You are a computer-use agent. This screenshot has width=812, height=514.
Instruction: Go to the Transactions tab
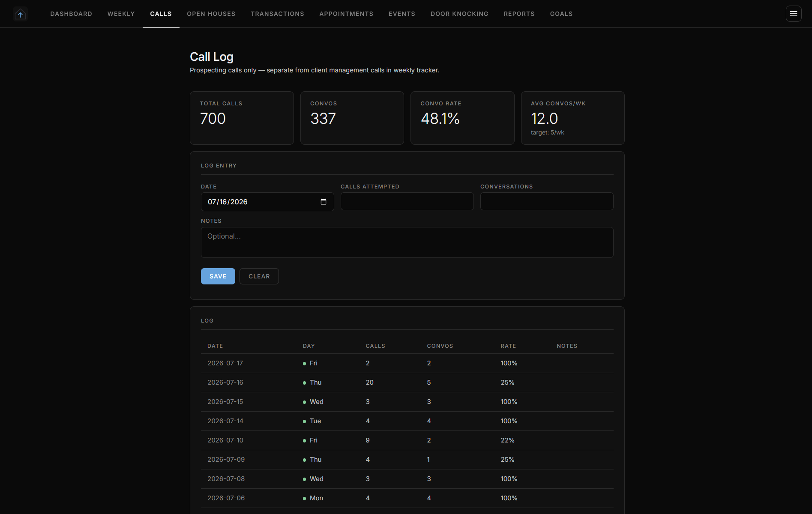point(278,14)
